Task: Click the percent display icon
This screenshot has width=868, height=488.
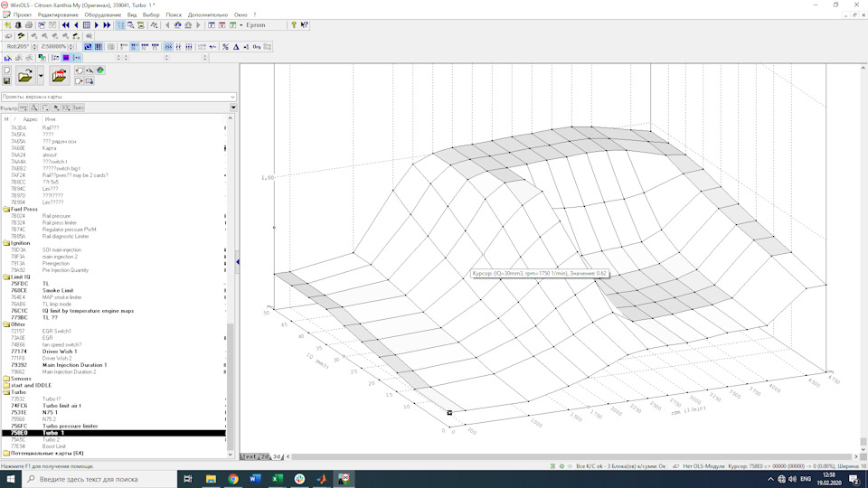Action: pos(225,47)
